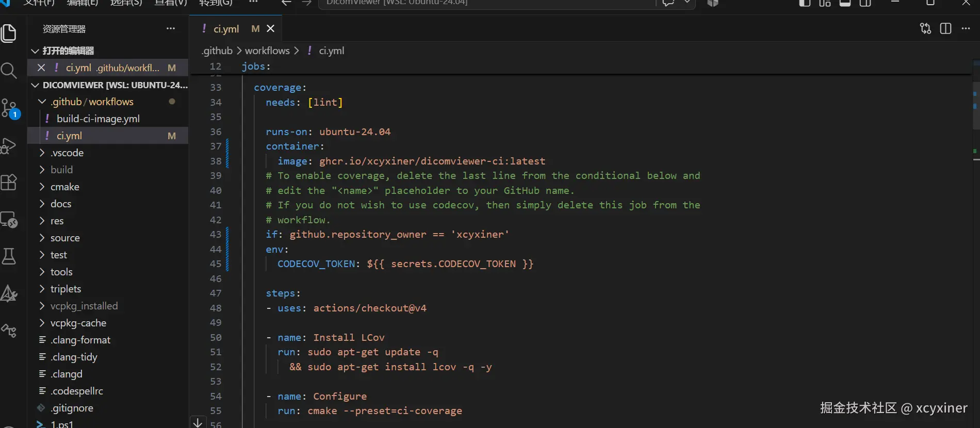Open the chat icon in title bar
Screen dimensions: 980x428
pos(668,3)
